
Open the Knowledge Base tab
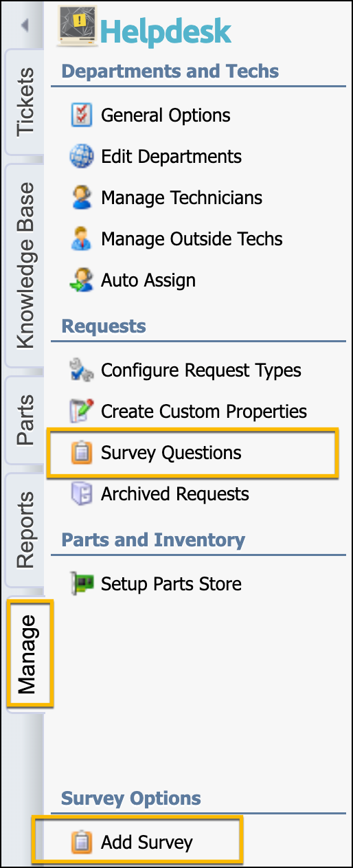(25, 265)
